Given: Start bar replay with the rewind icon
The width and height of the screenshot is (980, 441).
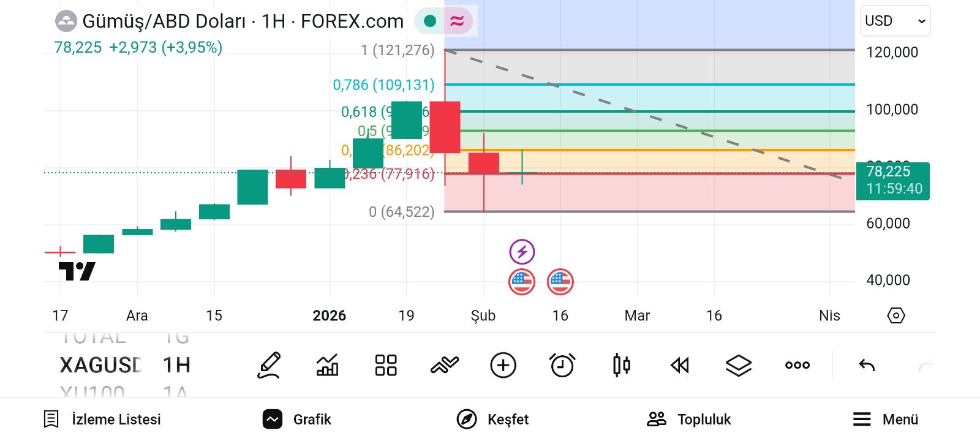Looking at the screenshot, I should point(680,365).
